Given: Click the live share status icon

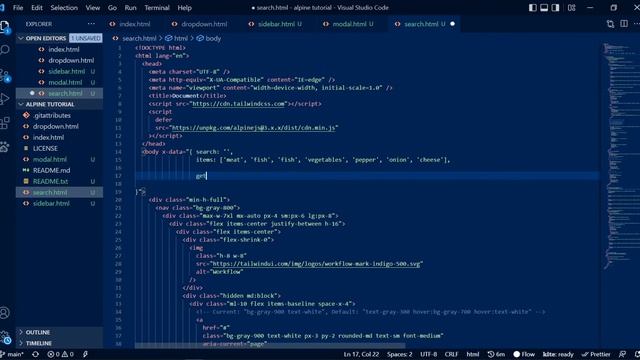Looking at the screenshot, I should point(85,354).
